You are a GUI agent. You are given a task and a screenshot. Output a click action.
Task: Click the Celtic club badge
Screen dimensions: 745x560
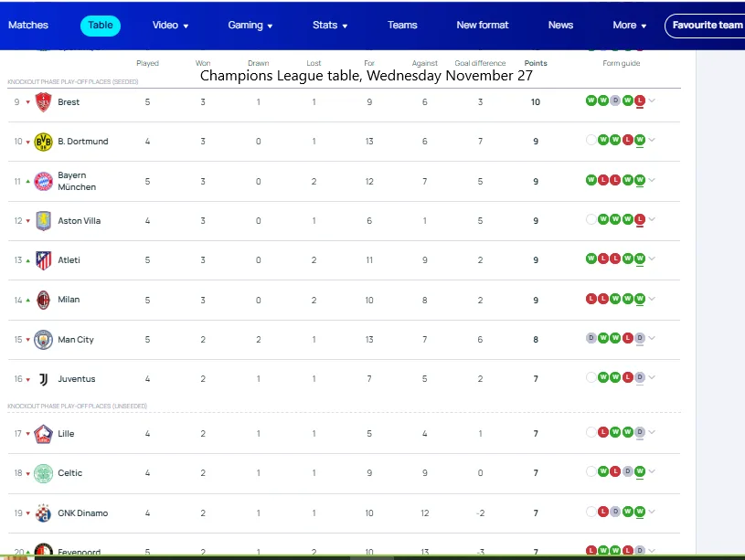click(x=43, y=473)
